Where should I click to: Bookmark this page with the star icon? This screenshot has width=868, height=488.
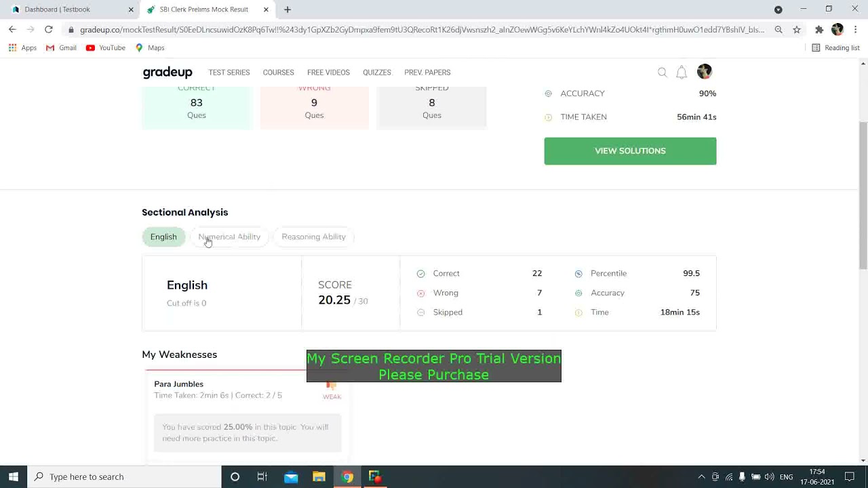[x=797, y=30]
